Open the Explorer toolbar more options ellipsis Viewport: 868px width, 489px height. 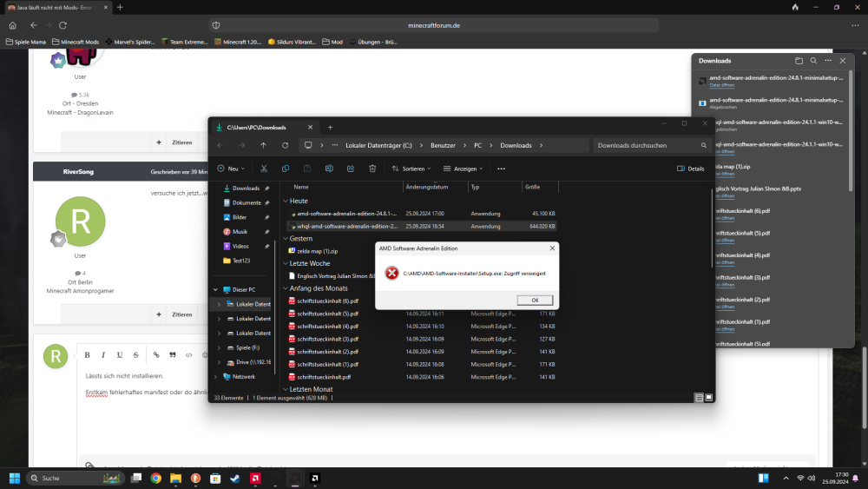(501, 169)
